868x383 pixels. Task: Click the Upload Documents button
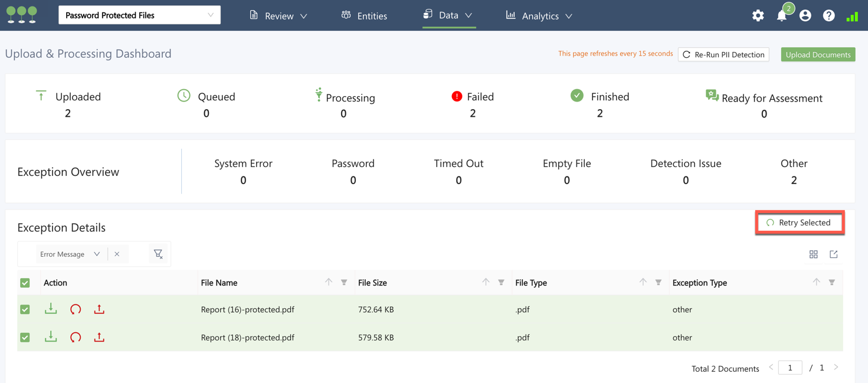[818, 54]
